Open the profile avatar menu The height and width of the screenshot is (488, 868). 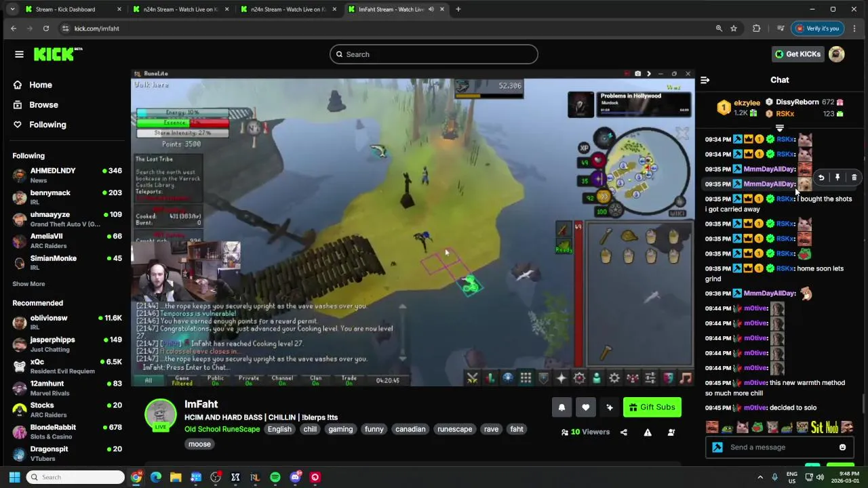(x=837, y=54)
